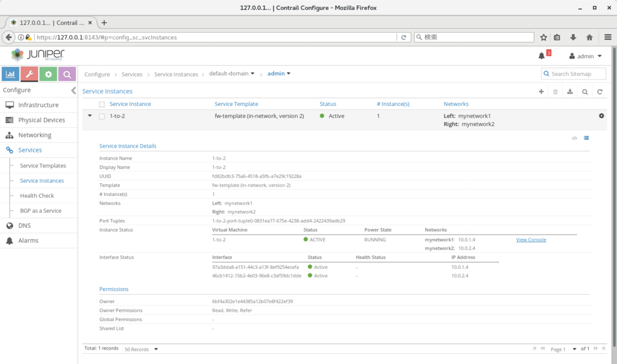
Task: Reload page using address bar reload icon
Action: pos(403,37)
